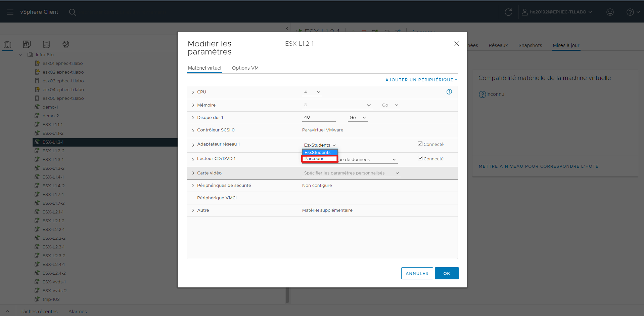Expand the Autre hardware row
This screenshot has width=644, height=316.
(193, 210)
